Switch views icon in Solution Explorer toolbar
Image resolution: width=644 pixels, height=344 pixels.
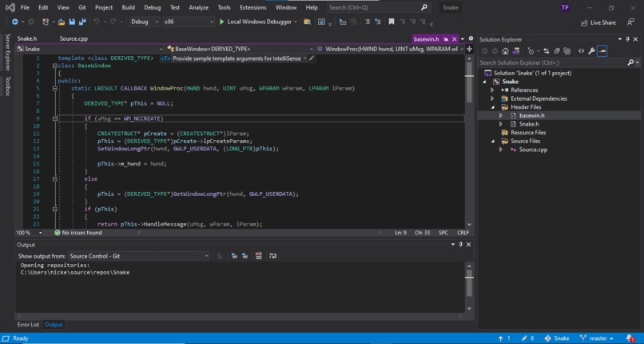click(516, 51)
